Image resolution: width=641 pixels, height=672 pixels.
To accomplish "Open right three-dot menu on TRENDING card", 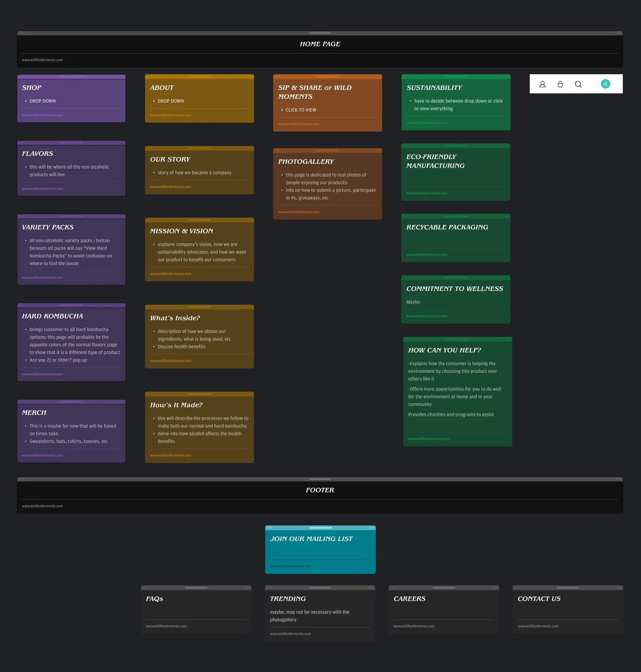I will click(x=371, y=588).
